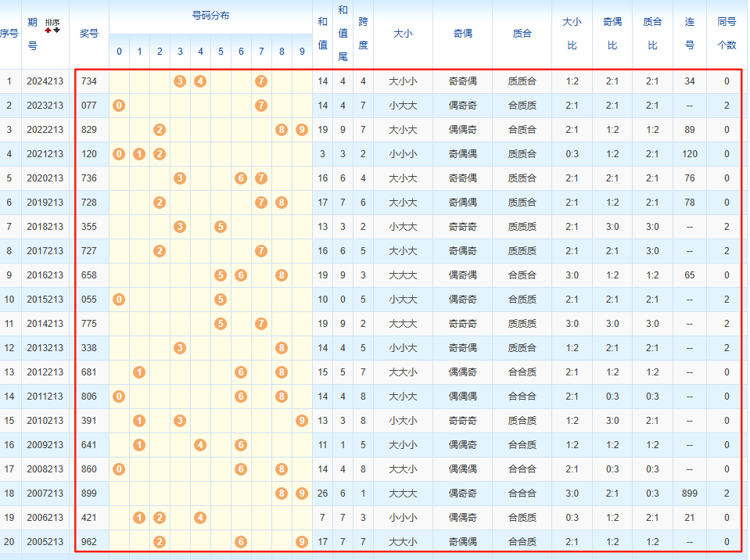This screenshot has height=560, width=750.
Task: Click the 奇偶 column header
Action: 463,34
